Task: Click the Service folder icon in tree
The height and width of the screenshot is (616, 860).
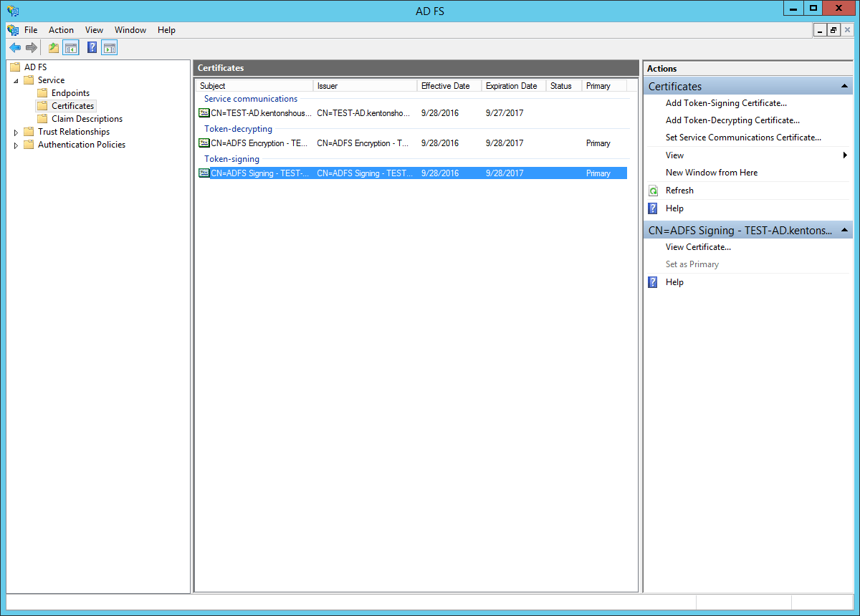Action: coord(29,80)
